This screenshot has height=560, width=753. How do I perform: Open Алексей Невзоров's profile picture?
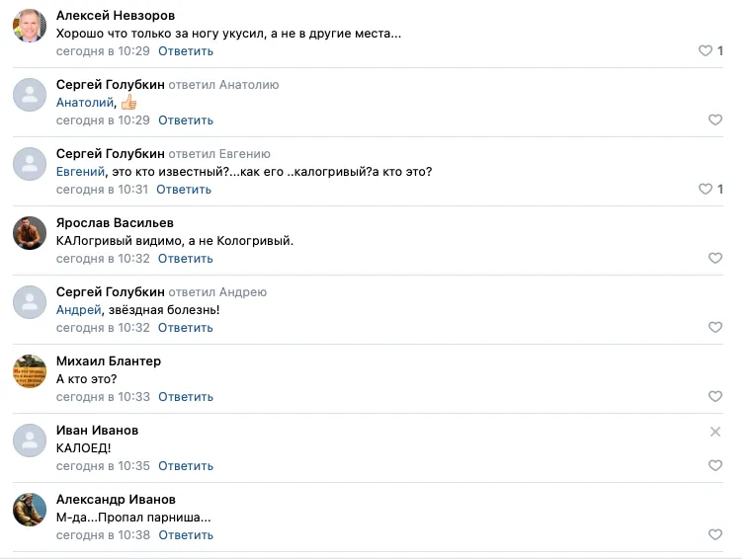pos(30,26)
